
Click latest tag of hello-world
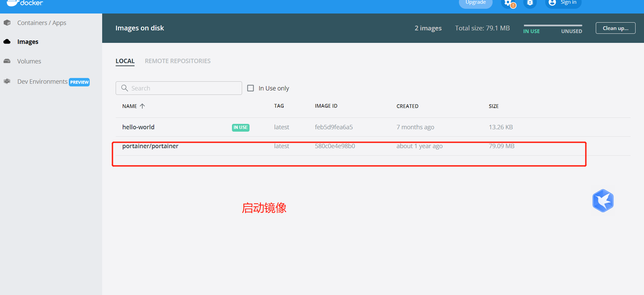pos(282,127)
